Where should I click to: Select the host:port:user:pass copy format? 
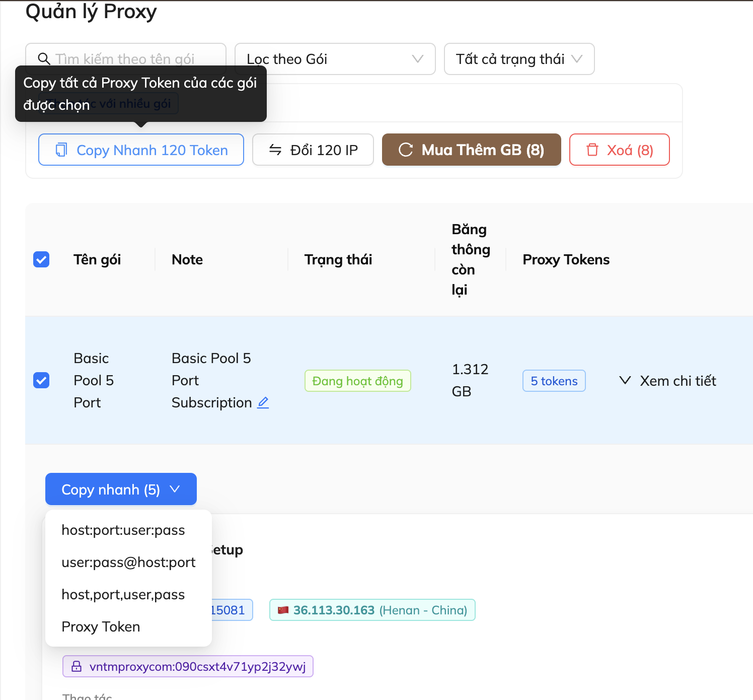point(123,530)
